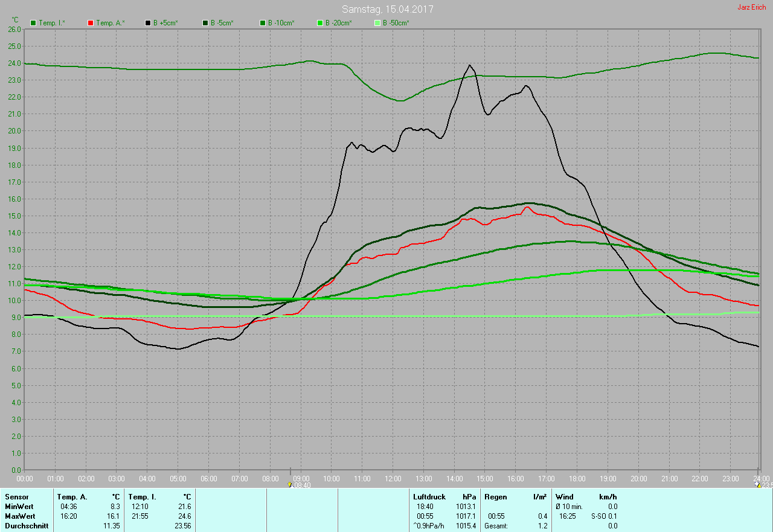773x532 pixels.
Task: Click the 26.0 temperature axis label
Action: [x=14, y=29]
